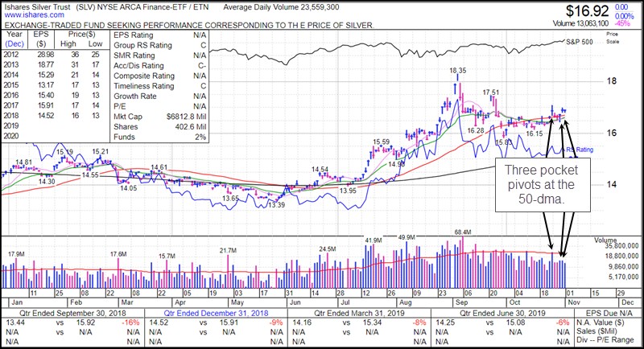The width and height of the screenshot is (644, 349).
Task: Select the Jun month label
Action: 295,302
